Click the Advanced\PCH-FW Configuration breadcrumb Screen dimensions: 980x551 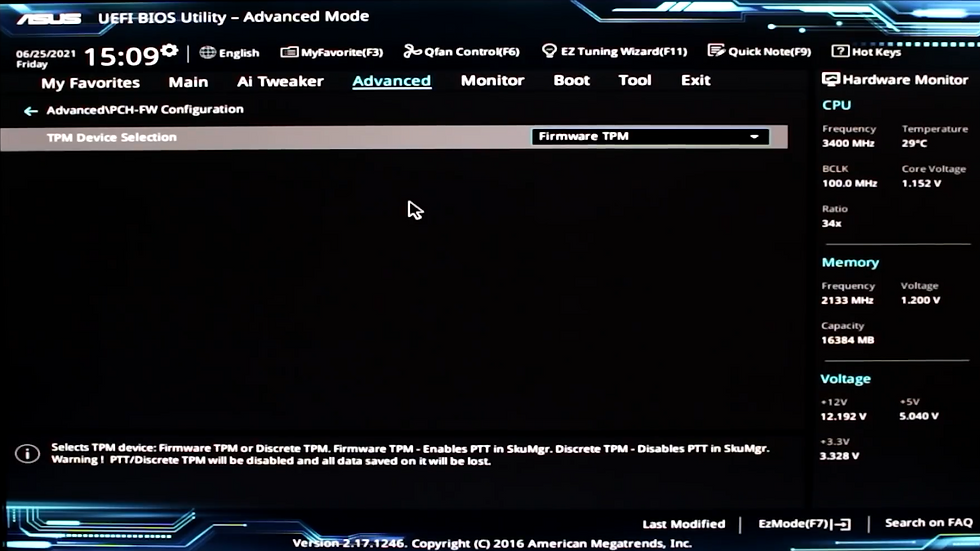coord(145,109)
